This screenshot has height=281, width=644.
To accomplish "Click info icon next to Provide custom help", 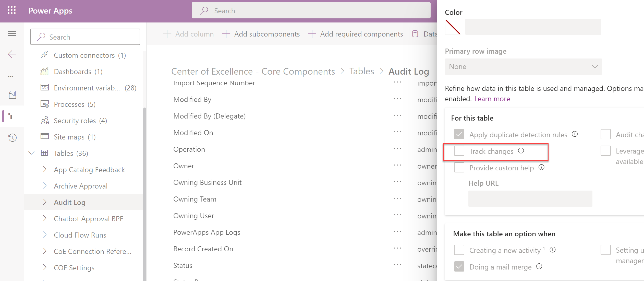I will [541, 167].
